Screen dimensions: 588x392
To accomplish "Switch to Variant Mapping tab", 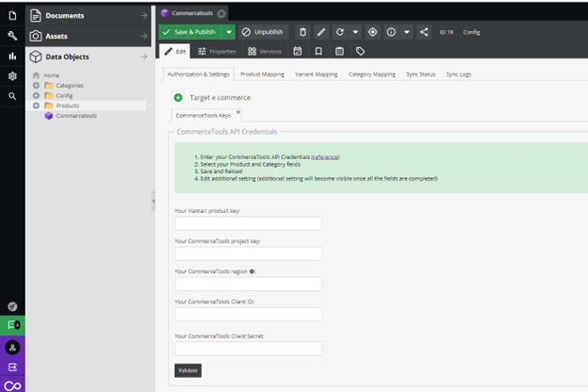I will pyautogui.click(x=316, y=74).
